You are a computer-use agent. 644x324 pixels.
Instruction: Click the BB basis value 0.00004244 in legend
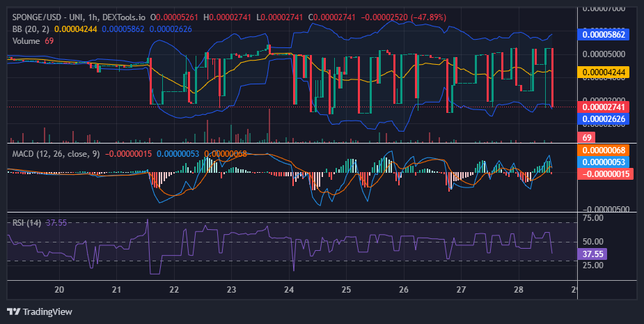76,29
